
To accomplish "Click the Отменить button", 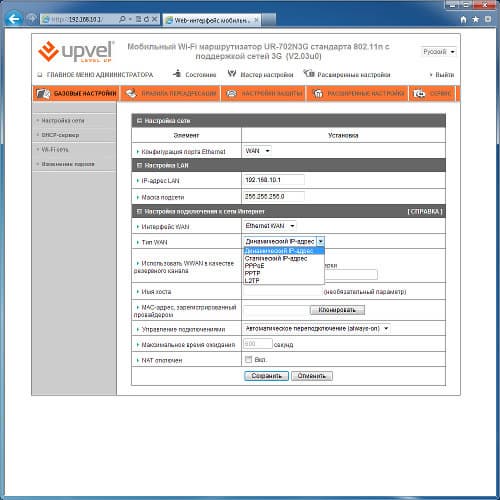I will click(312, 376).
